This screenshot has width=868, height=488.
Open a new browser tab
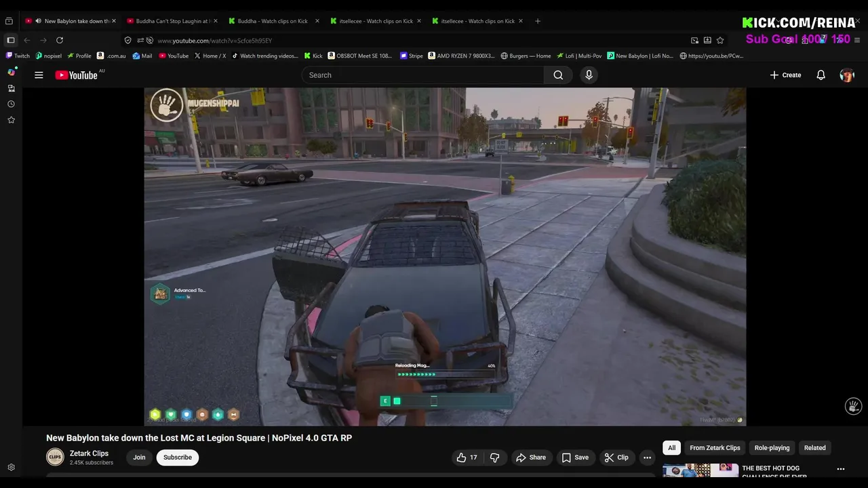click(x=538, y=21)
